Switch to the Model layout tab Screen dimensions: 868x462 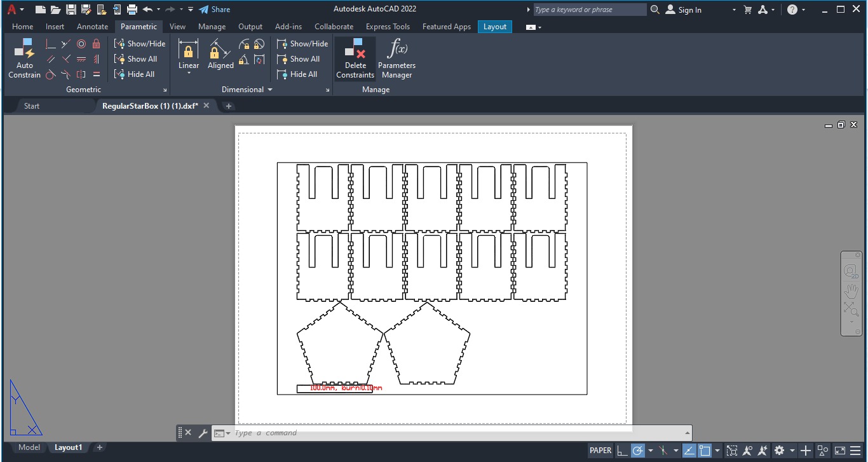tap(29, 447)
